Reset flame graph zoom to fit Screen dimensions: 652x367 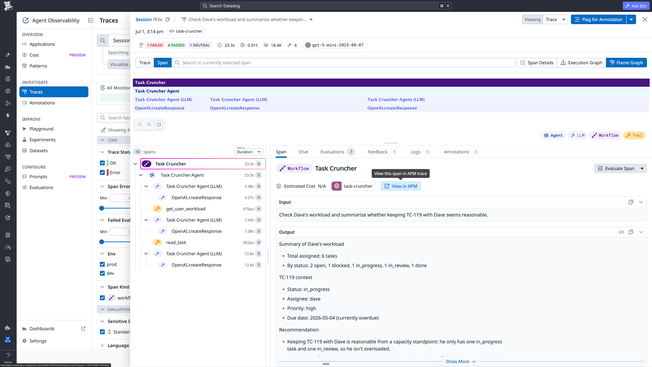pos(158,124)
